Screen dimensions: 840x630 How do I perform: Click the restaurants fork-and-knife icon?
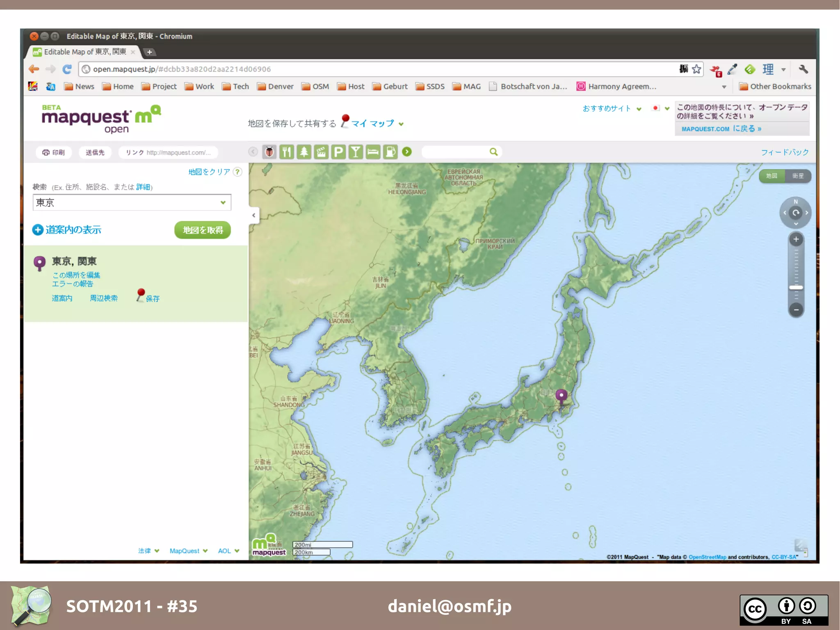pyautogui.click(x=286, y=152)
